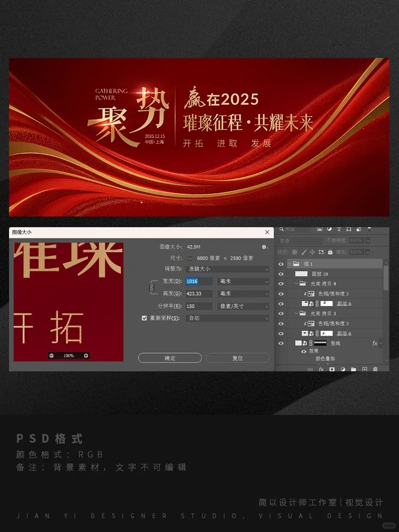
Task: Hide the 光束 拷贝 4 group
Action: [281, 284]
